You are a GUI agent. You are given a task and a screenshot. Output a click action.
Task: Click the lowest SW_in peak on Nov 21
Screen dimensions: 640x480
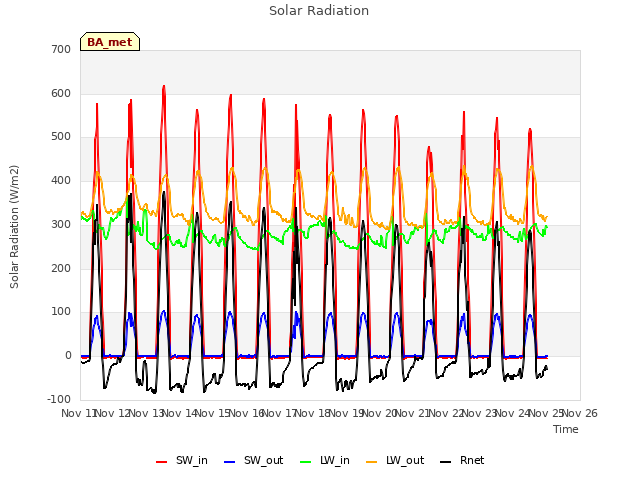pos(429,147)
